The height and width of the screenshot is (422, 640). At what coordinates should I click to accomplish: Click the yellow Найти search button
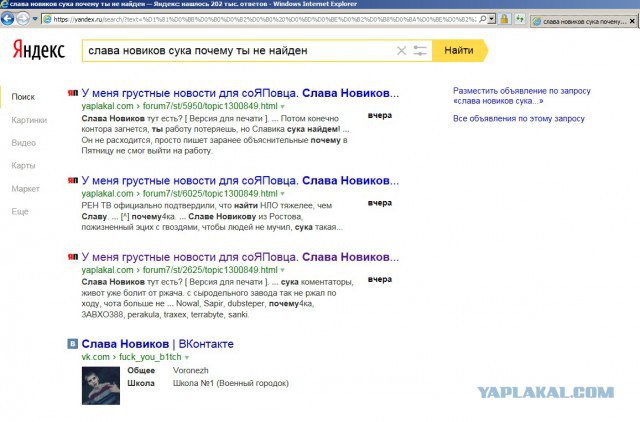point(460,51)
